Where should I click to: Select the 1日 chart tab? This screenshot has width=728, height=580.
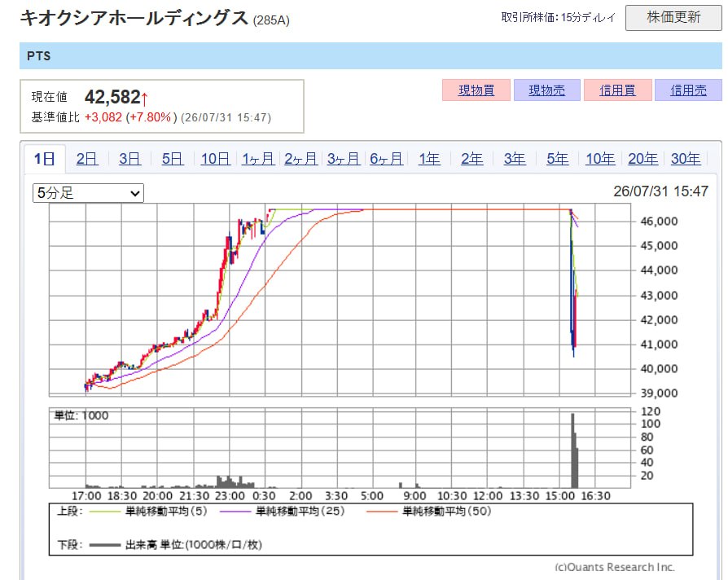[x=45, y=159]
